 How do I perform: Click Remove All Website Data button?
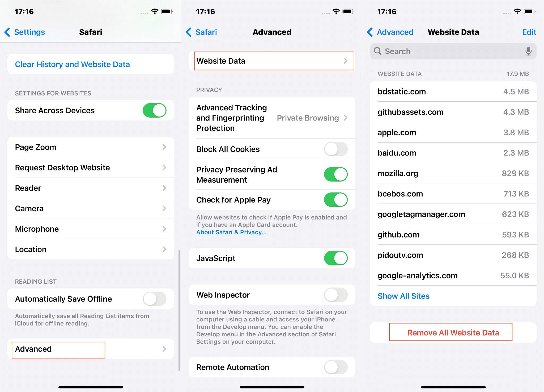coord(453,332)
